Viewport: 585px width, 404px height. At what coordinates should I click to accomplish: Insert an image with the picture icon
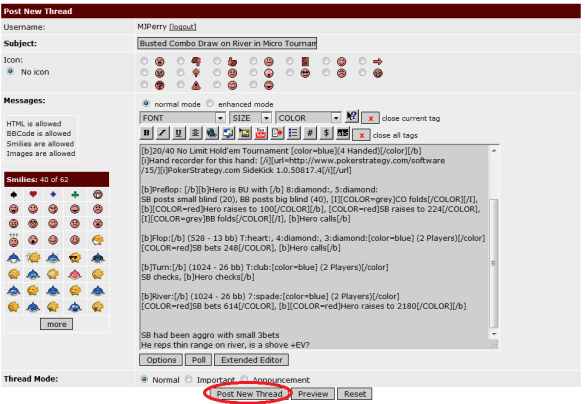click(x=244, y=133)
